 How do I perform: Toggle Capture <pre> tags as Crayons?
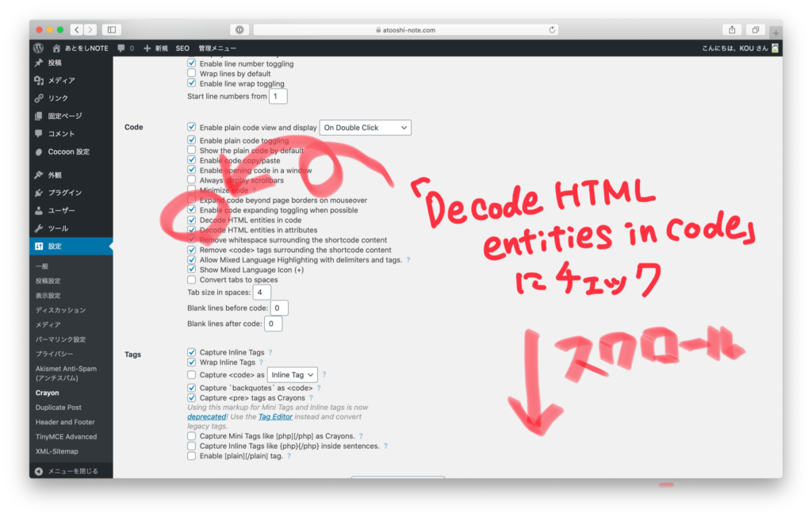pos(192,397)
